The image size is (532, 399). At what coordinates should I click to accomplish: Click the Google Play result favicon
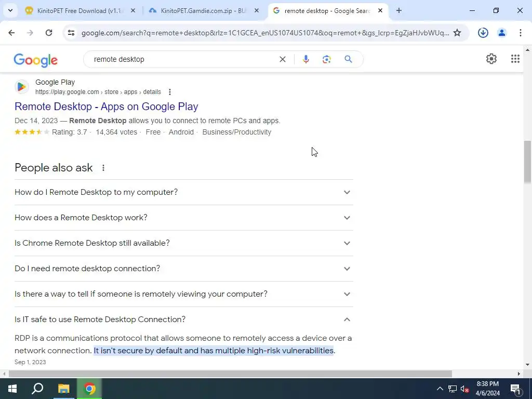[22, 87]
